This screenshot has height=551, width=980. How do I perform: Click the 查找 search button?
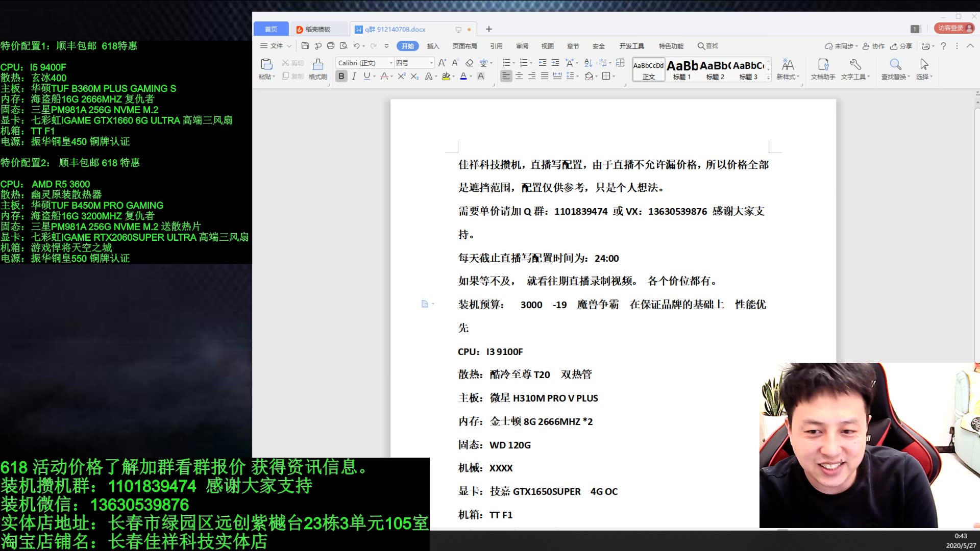(x=708, y=46)
